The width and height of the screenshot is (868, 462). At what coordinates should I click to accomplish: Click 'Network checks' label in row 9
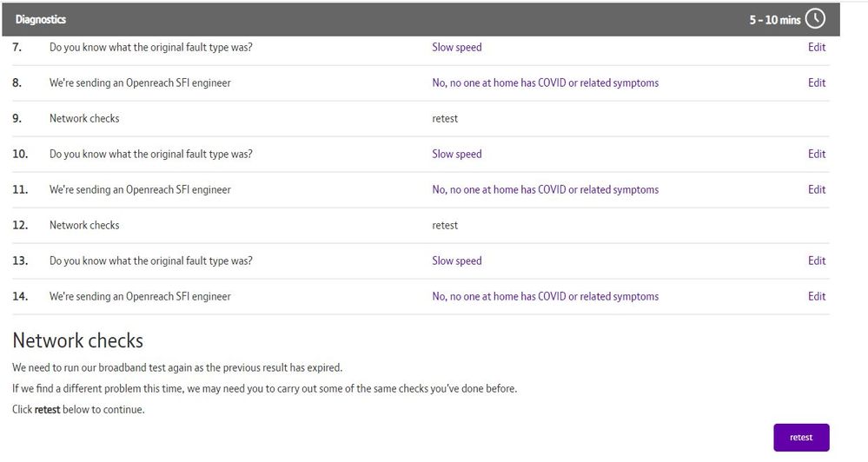click(84, 119)
